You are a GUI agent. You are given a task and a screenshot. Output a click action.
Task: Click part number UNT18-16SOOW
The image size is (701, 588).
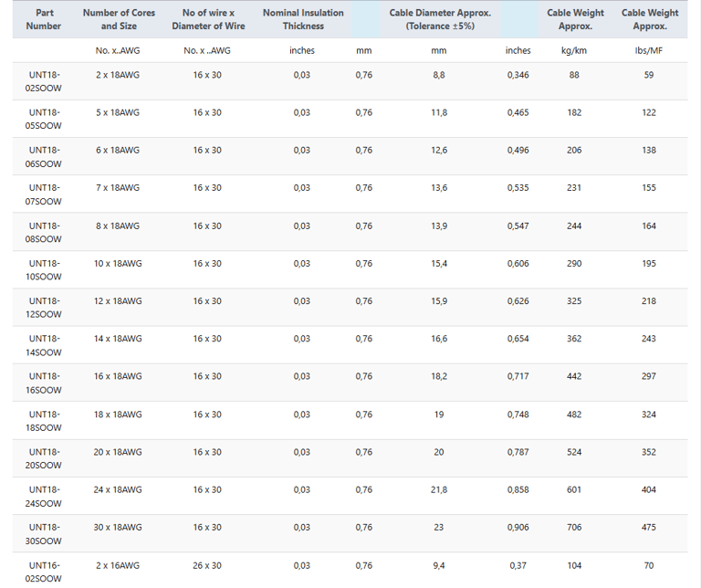pos(44,383)
